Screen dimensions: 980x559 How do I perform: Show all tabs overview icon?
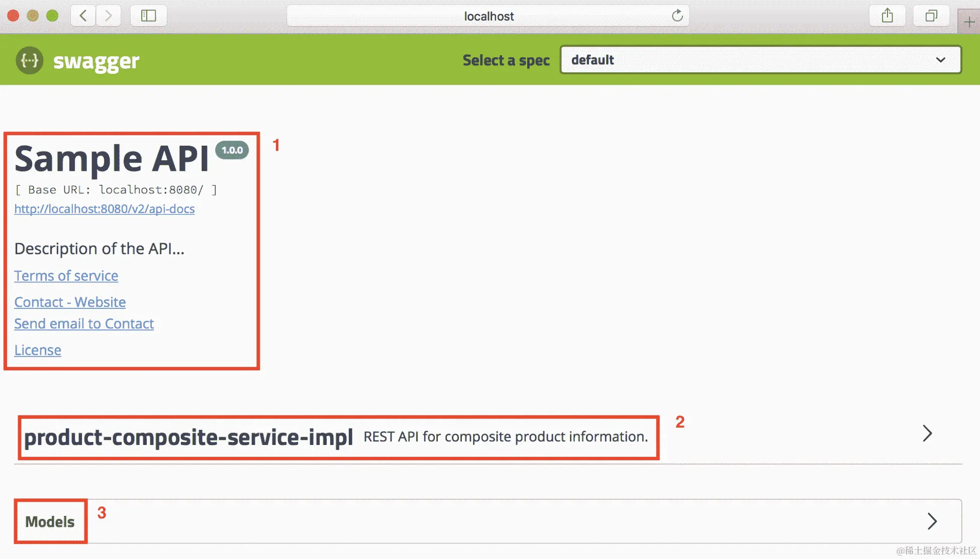[x=931, y=16]
